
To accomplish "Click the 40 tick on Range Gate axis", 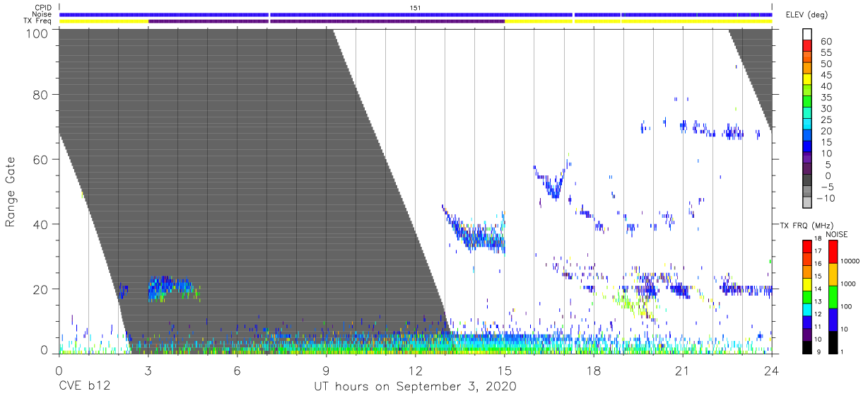I will tap(41, 224).
